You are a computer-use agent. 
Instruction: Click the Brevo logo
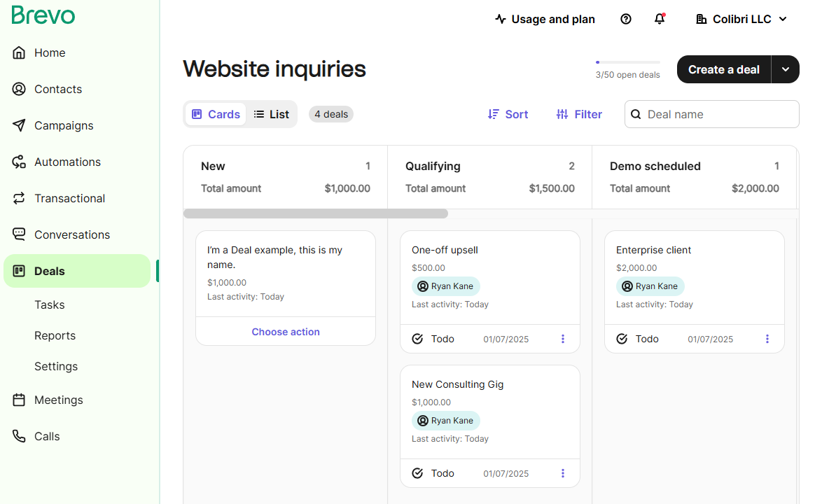coord(43,15)
